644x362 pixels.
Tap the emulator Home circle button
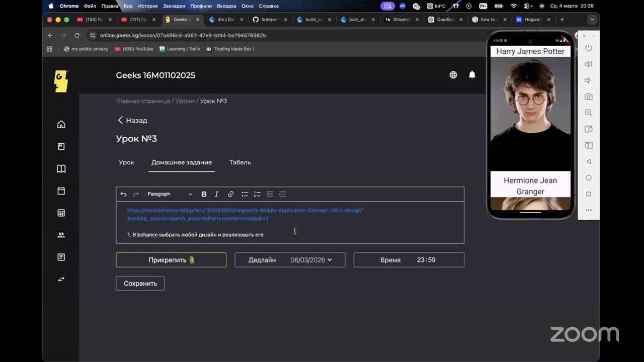(x=588, y=177)
